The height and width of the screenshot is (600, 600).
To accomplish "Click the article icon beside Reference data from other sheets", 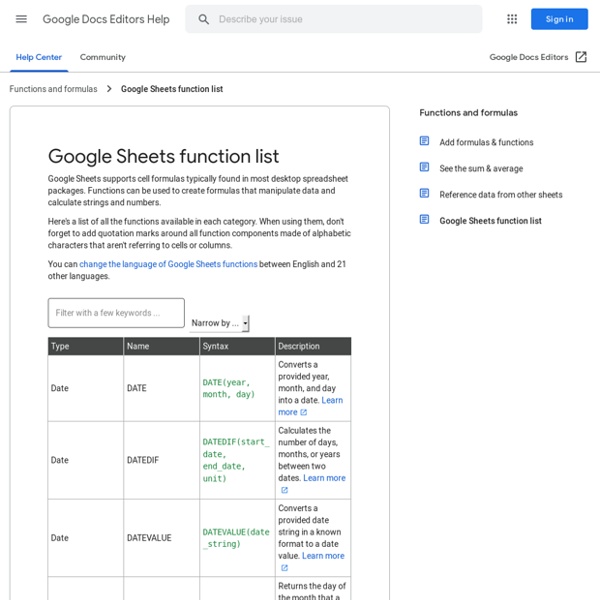I will click(424, 193).
